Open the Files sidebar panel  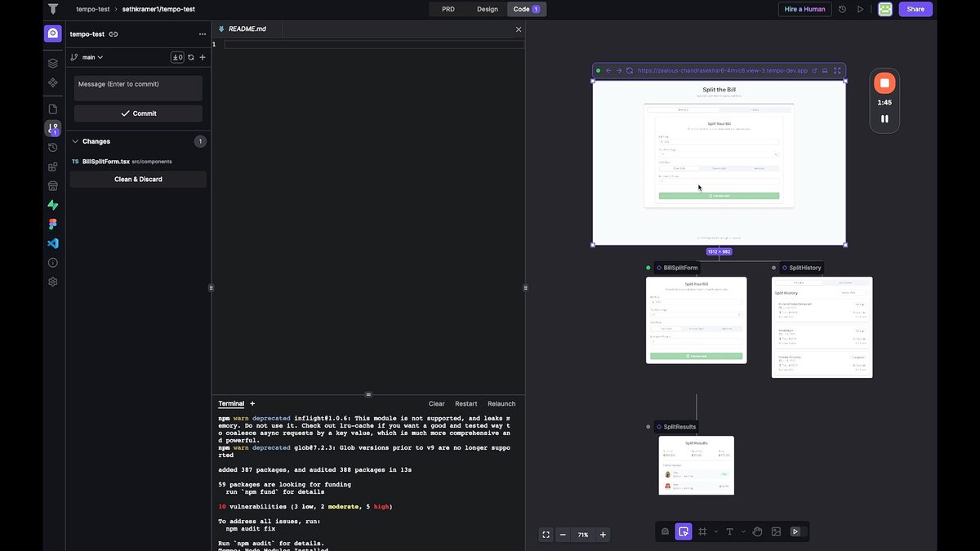tap(53, 109)
